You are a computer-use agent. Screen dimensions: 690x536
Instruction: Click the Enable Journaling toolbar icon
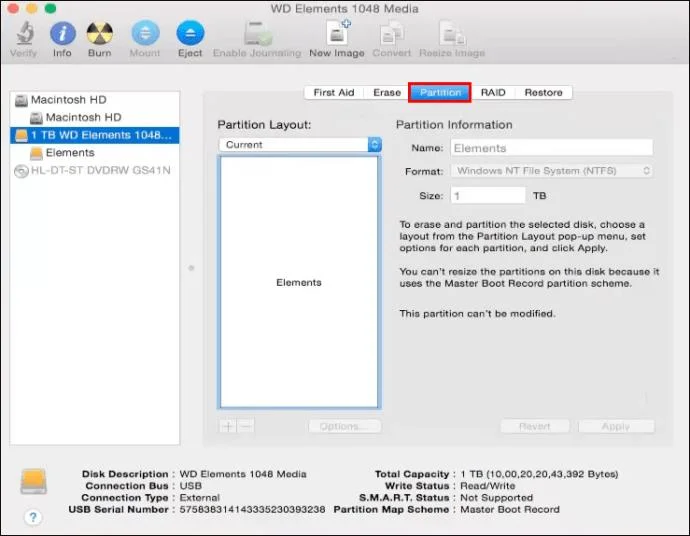coord(257,33)
